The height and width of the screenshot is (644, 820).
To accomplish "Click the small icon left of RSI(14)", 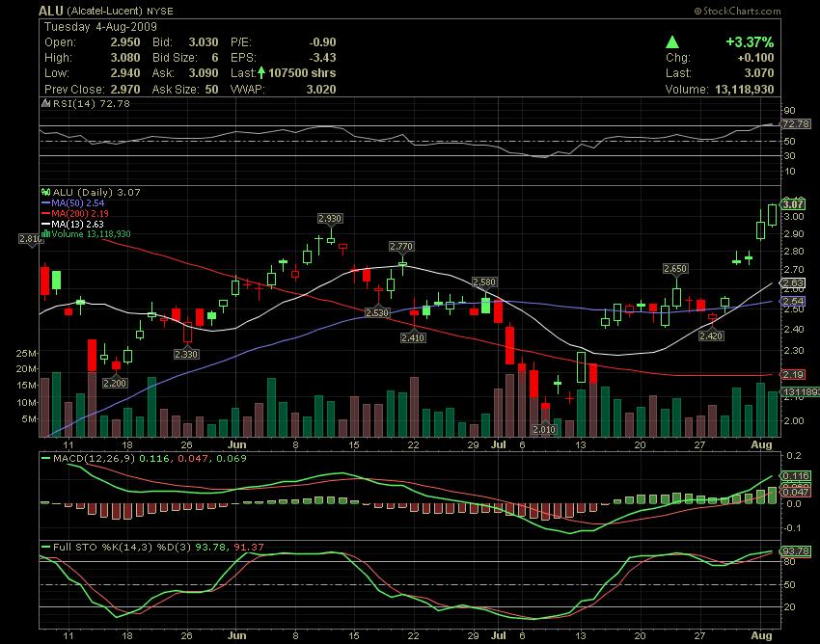I will tap(46, 103).
